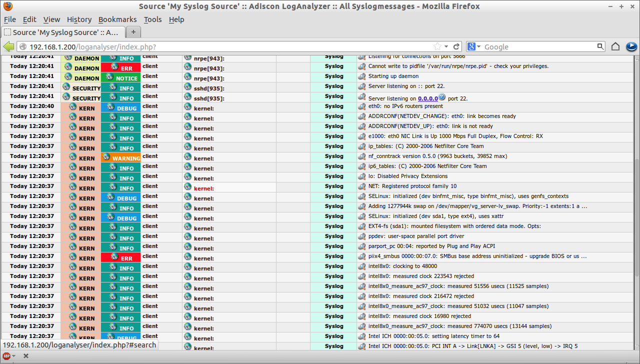The width and height of the screenshot is (640, 364).
Task: Click NOTICE severity label in 'Starting up daemon' row
Action: click(126, 78)
